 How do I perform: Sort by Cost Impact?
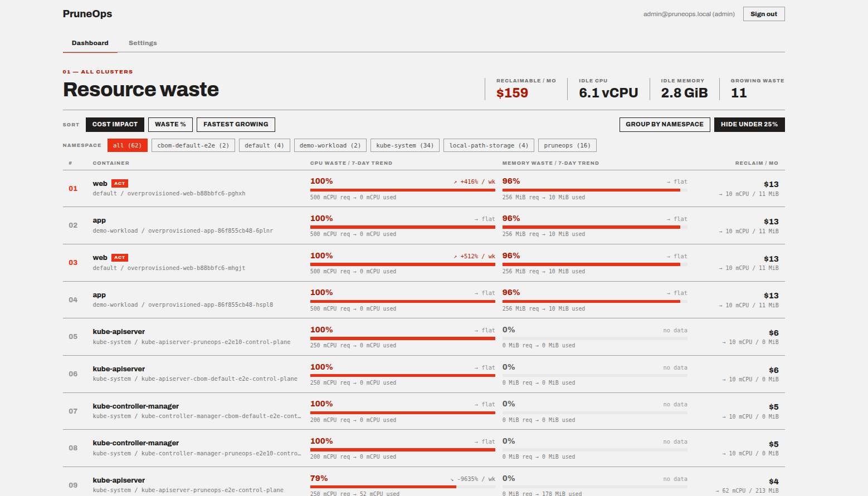point(115,124)
